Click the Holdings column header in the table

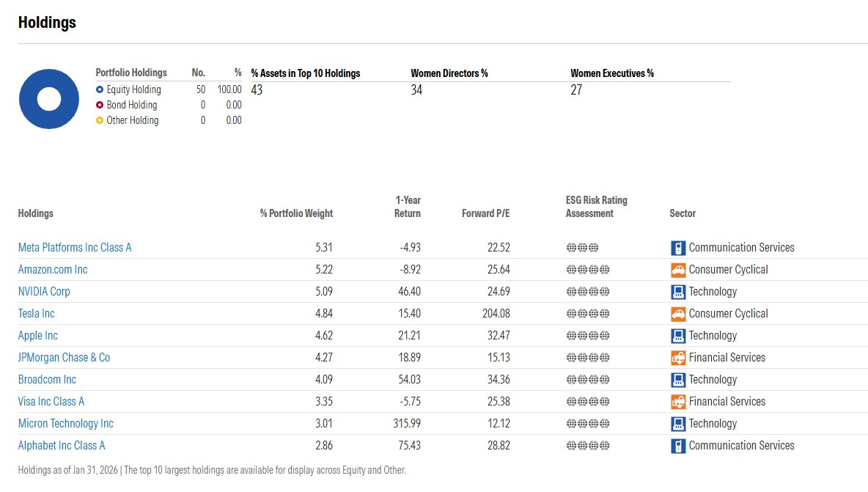[35, 213]
